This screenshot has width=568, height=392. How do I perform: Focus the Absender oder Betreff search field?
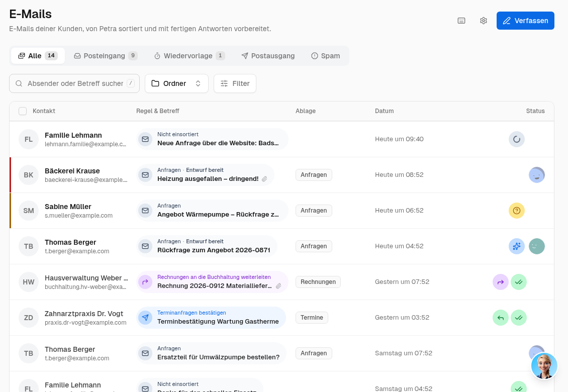click(x=74, y=84)
